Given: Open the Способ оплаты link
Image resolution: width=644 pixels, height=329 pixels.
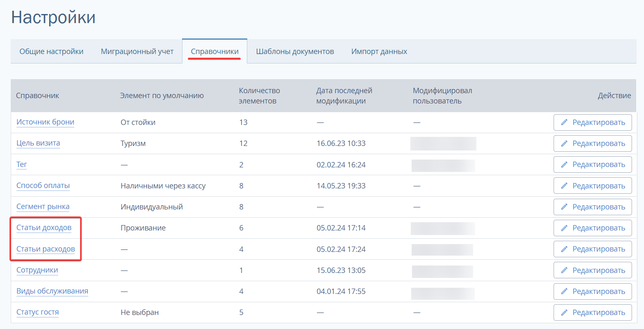Looking at the screenshot, I should click(x=43, y=186).
